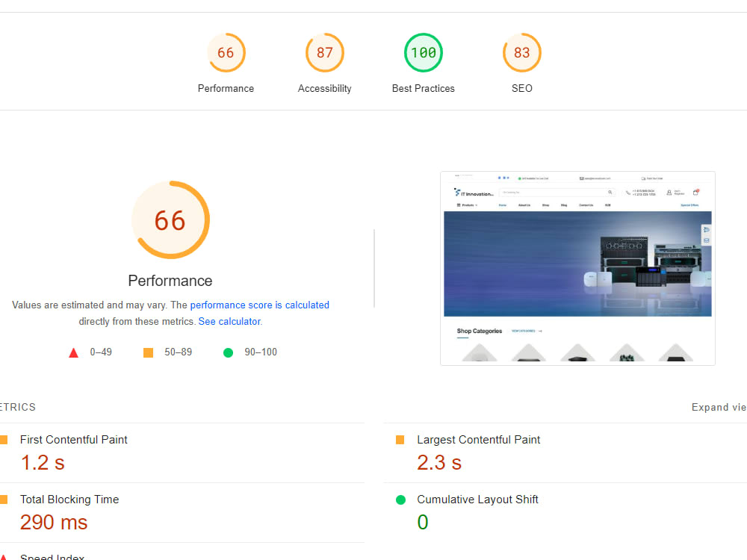Click the '0–49' legend range text
The image size is (747, 560).
(101, 352)
